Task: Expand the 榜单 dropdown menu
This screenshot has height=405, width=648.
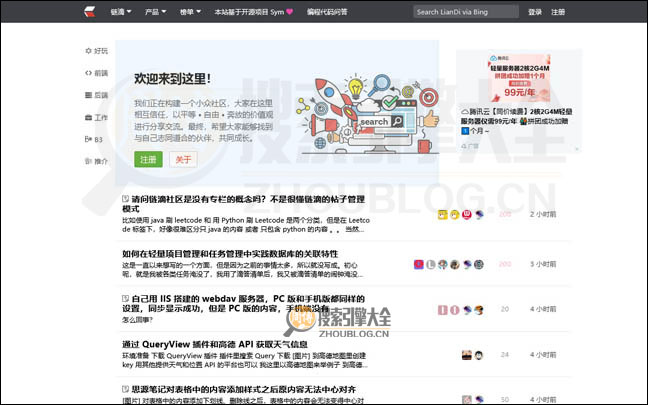Action: (x=190, y=12)
